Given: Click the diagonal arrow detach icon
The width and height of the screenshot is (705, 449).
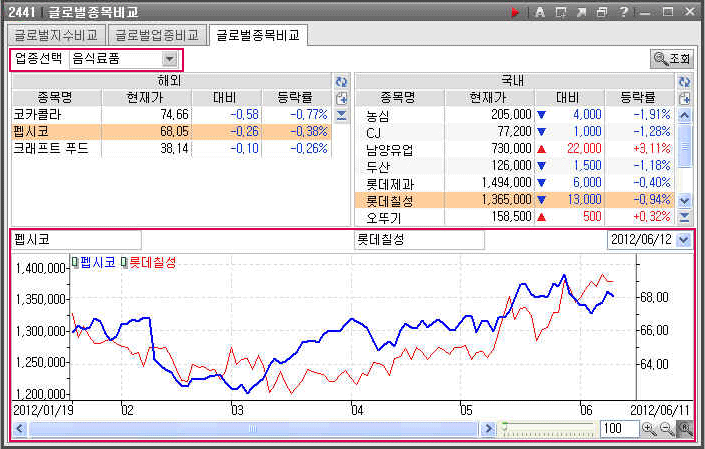Looking at the screenshot, I should (x=581, y=12).
